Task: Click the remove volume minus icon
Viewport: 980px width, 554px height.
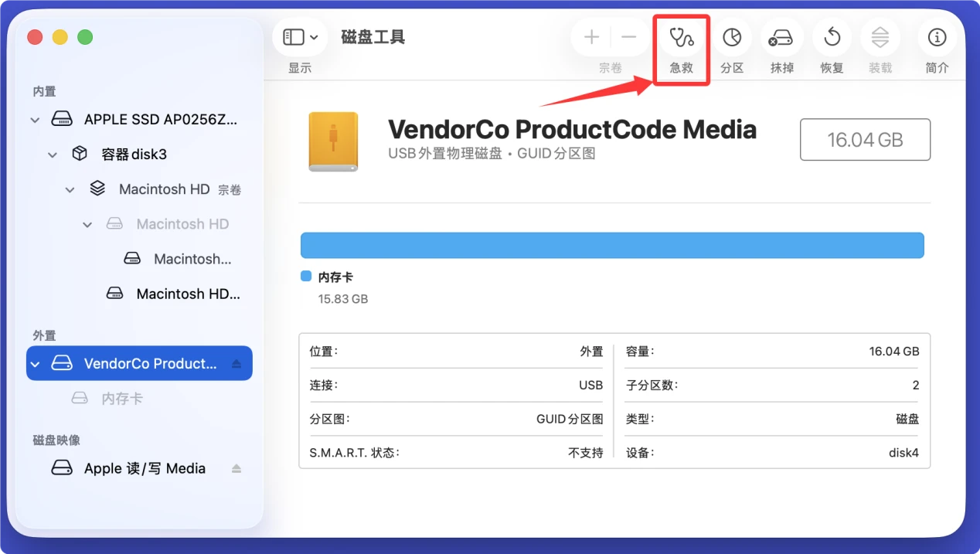Action: tap(628, 36)
